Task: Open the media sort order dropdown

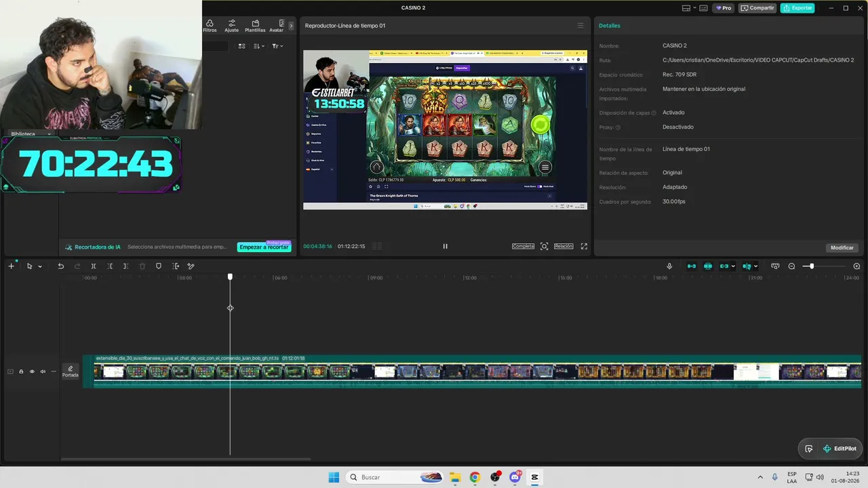Action: 259,46
